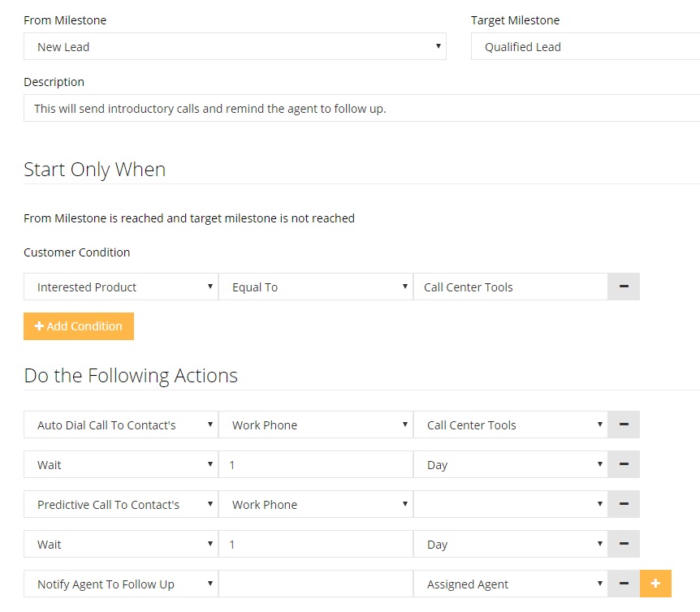This screenshot has width=700, height=612.
Task: Add a new action with plus button
Action: (655, 584)
